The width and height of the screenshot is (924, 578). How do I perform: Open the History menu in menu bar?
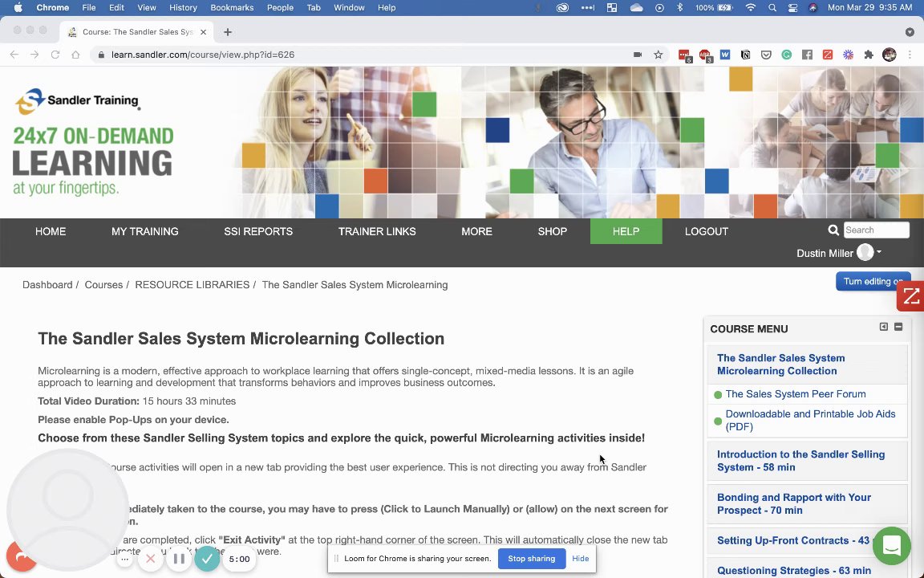pos(183,8)
